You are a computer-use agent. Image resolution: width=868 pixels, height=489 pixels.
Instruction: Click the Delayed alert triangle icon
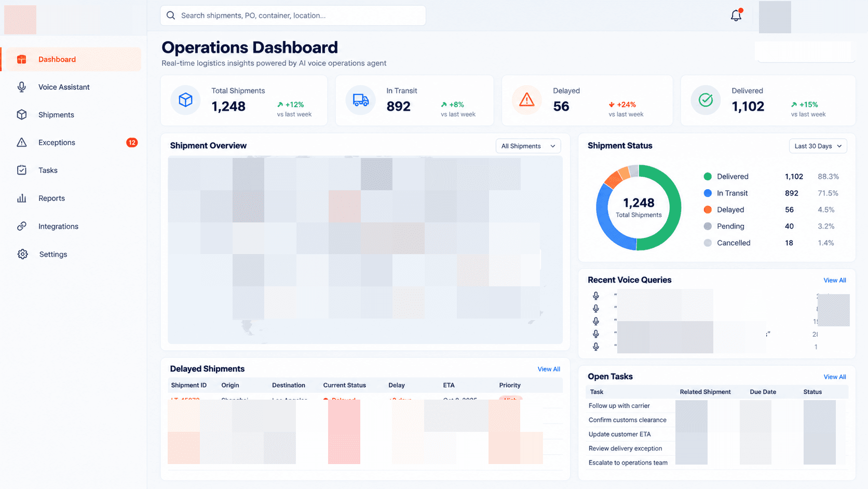click(527, 99)
